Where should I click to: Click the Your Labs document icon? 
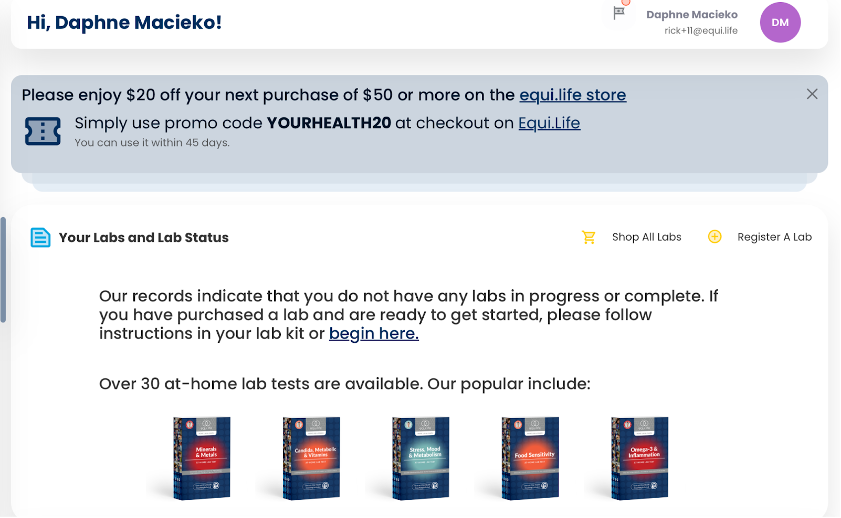click(x=40, y=238)
